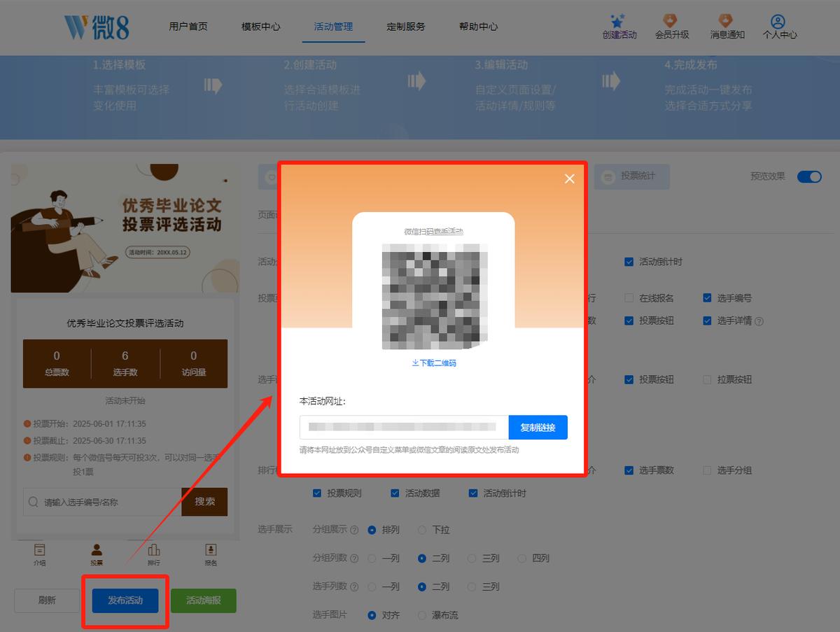
Task: Click the magnifier icon in the contestant search box
Action: point(34,502)
